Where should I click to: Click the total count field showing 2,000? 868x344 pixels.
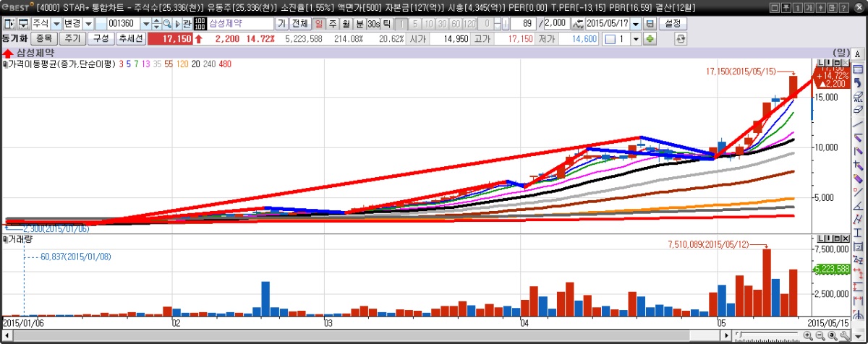click(x=557, y=23)
